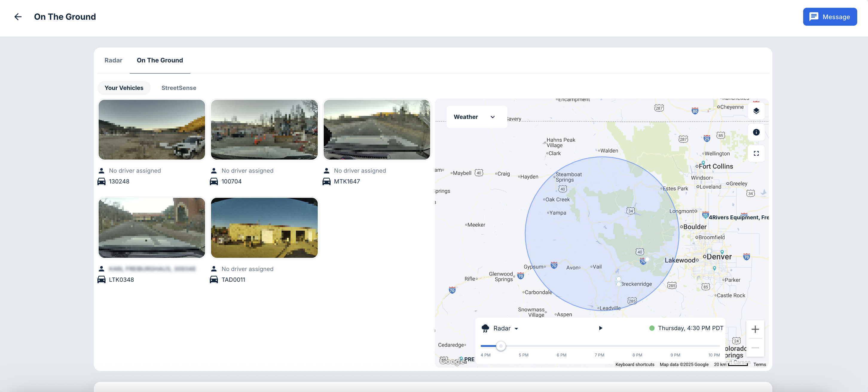Open the Keyboard shortcuts link

635,365
